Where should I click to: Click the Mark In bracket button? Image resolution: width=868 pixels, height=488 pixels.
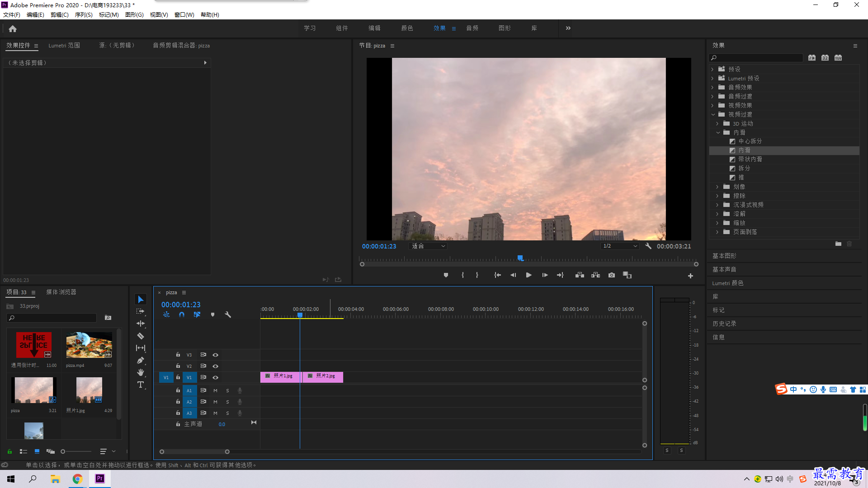point(462,275)
